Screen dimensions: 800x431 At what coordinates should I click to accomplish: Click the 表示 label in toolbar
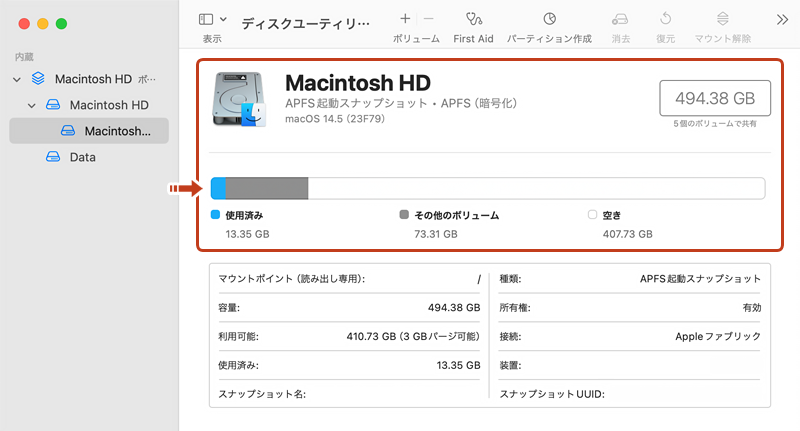pyautogui.click(x=212, y=39)
